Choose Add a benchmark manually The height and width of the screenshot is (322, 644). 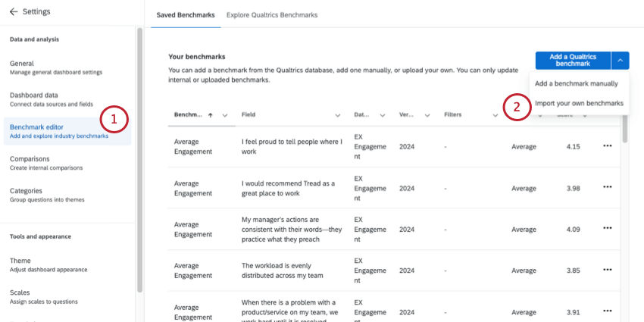pos(577,83)
